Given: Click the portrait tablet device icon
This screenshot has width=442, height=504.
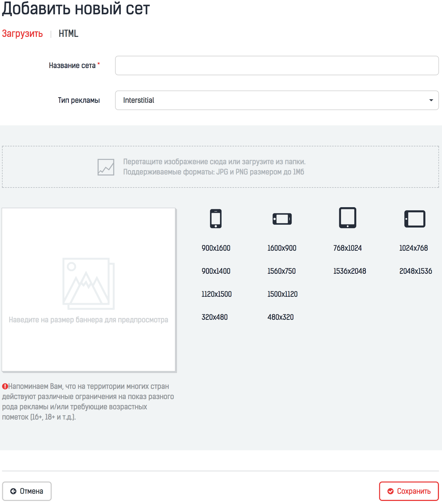Looking at the screenshot, I should [x=347, y=218].
